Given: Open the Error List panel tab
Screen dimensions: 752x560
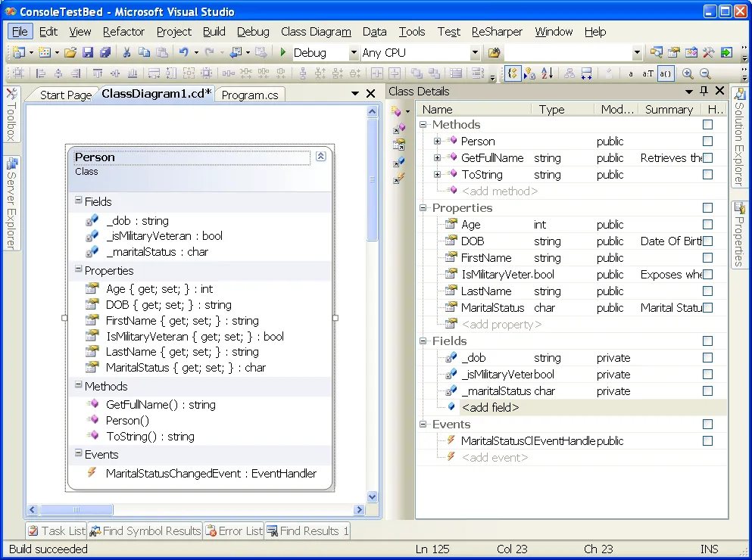Looking at the screenshot, I should 235,530.
